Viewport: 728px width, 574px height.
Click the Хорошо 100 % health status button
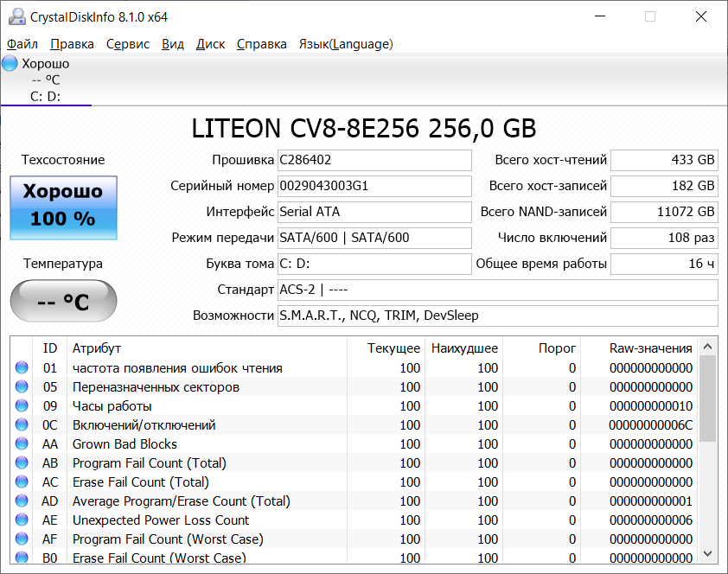pyautogui.click(x=63, y=207)
